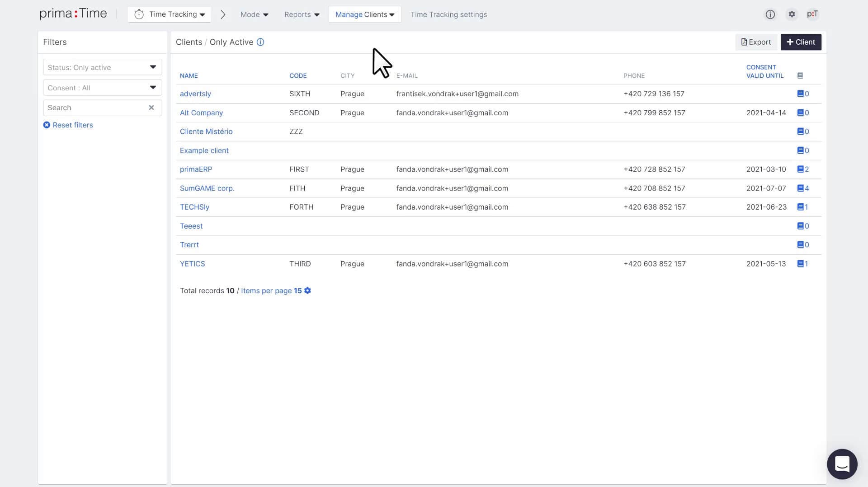Open Time Tracking settings
The height and width of the screenshot is (487, 868).
tap(448, 14)
